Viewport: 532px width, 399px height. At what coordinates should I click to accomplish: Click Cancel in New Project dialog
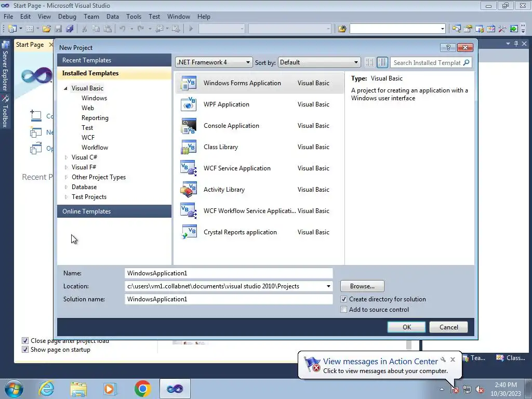(448, 327)
